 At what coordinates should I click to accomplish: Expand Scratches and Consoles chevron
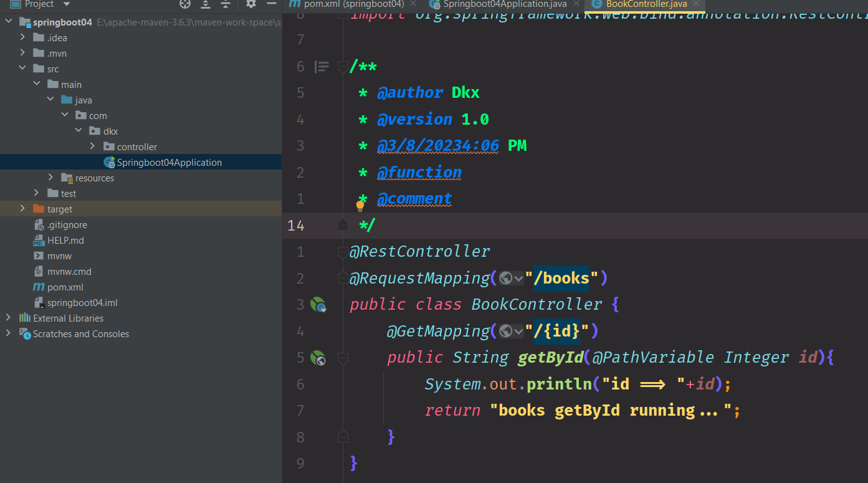click(9, 334)
